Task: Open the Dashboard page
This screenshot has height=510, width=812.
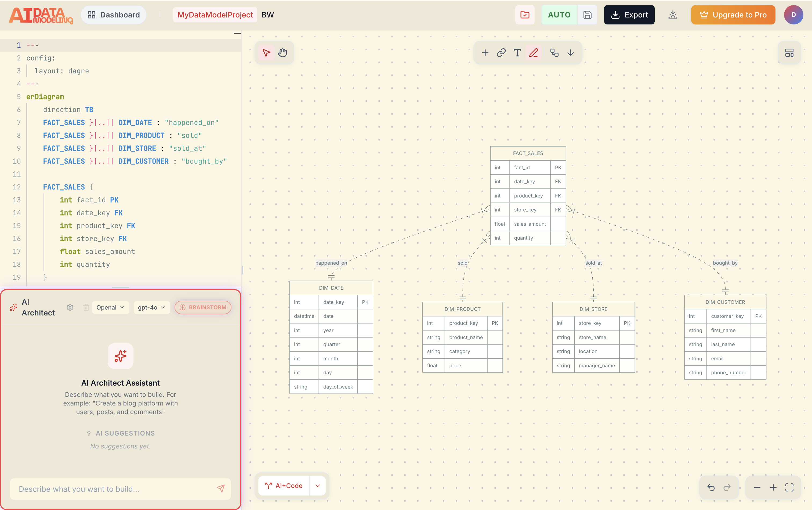Action: pyautogui.click(x=114, y=15)
